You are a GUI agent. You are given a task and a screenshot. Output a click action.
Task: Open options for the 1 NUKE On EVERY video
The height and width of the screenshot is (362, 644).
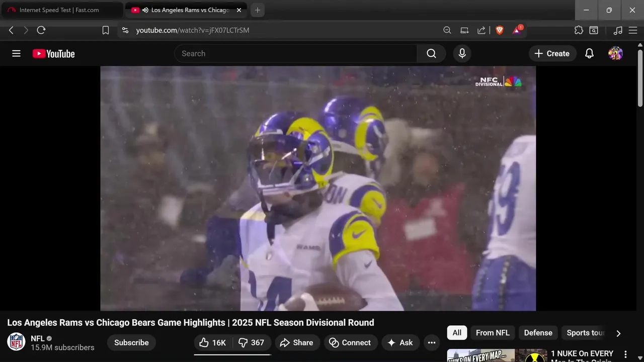click(x=625, y=354)
